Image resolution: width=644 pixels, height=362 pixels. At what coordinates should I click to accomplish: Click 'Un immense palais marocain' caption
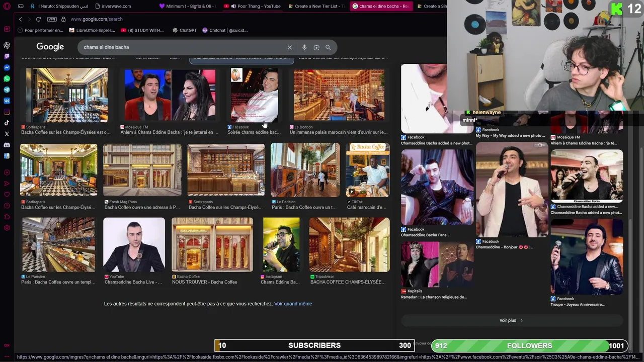point(338,132)
